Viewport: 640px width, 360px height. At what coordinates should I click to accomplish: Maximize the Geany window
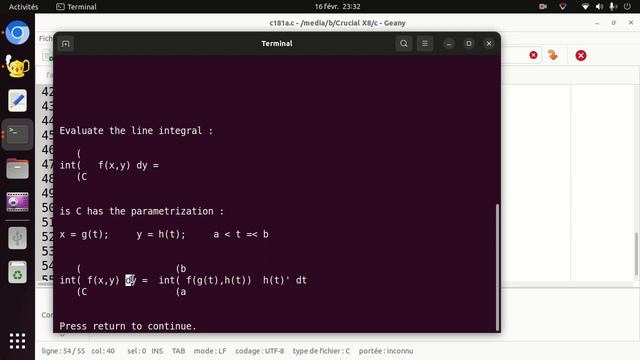click(x=614, y=23)
